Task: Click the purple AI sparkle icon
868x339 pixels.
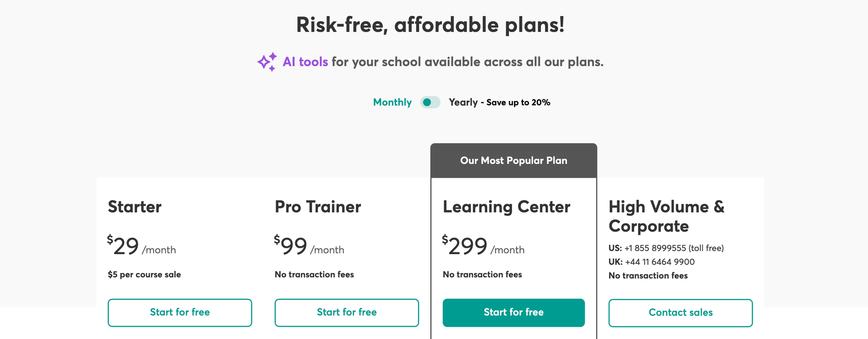Action: pos(266,61)
